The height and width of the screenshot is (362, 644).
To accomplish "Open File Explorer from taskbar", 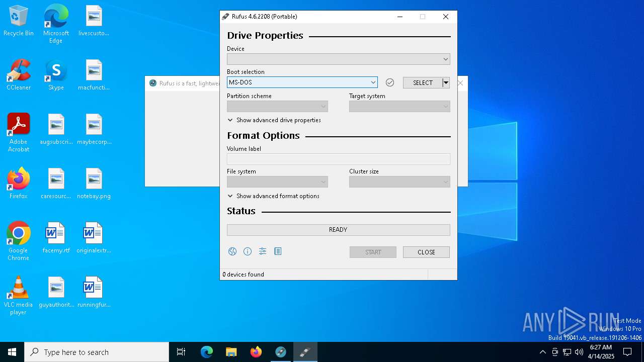I will 231,352.
